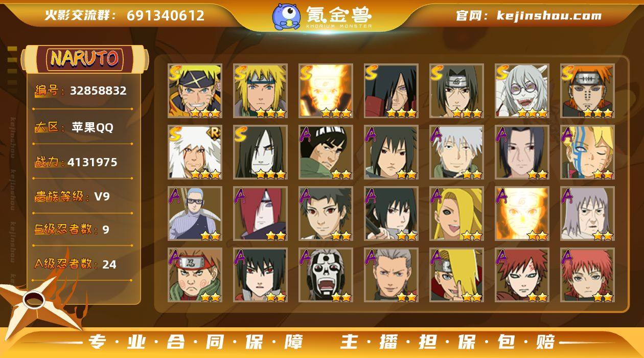Open the kejinshou.com official website link
Image resolution: width=644 pixels, height=358 pixels.
point(549,16)
